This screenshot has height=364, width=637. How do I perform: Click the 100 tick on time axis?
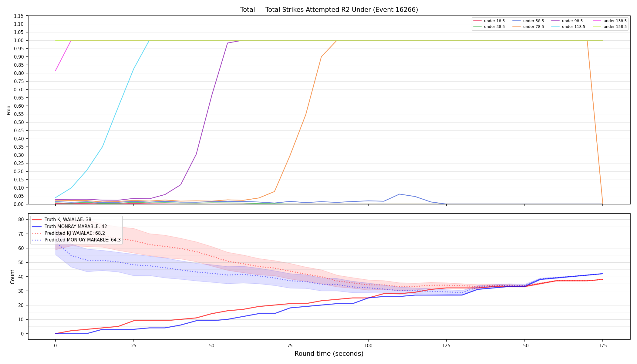point(368,345)
